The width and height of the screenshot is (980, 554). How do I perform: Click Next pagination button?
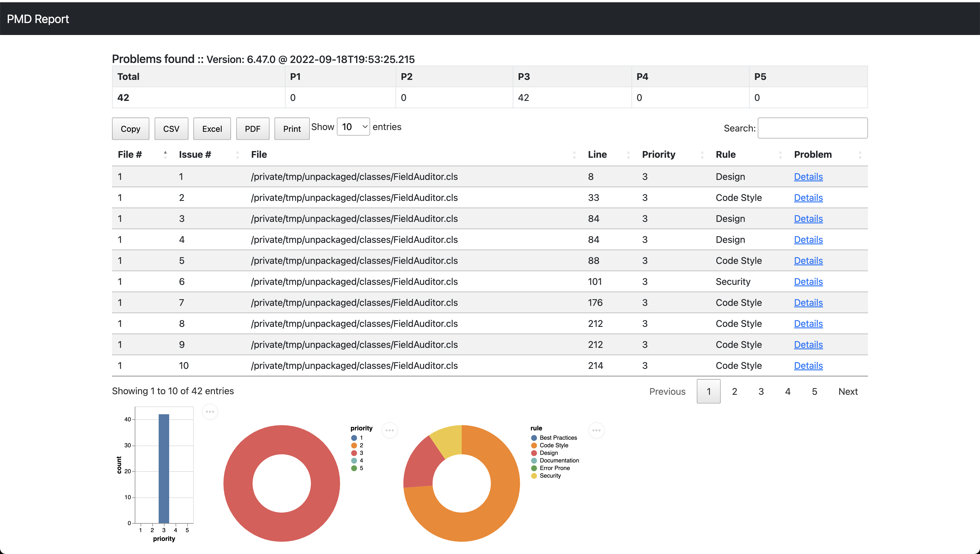pyautogui.click(x=848, y=392)
